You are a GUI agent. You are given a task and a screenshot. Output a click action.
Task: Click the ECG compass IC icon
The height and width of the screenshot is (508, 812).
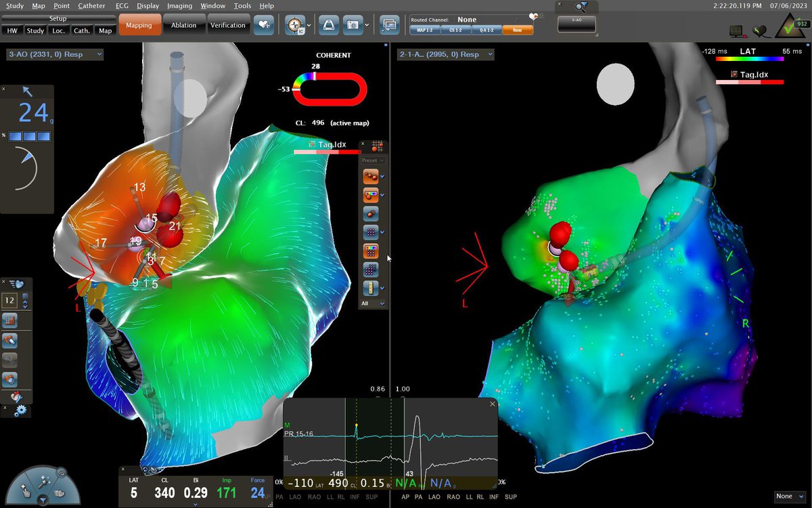[294, 25]
